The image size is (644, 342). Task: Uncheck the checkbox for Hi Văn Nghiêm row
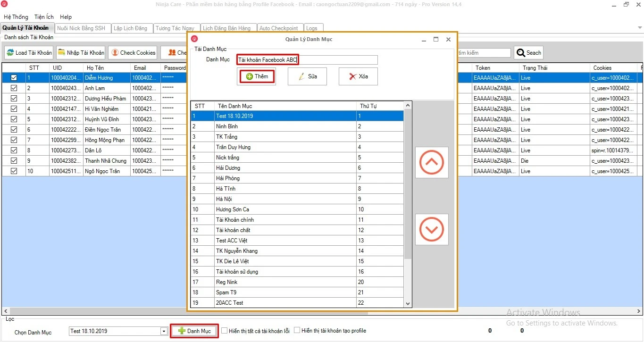[x=14, y=109]
